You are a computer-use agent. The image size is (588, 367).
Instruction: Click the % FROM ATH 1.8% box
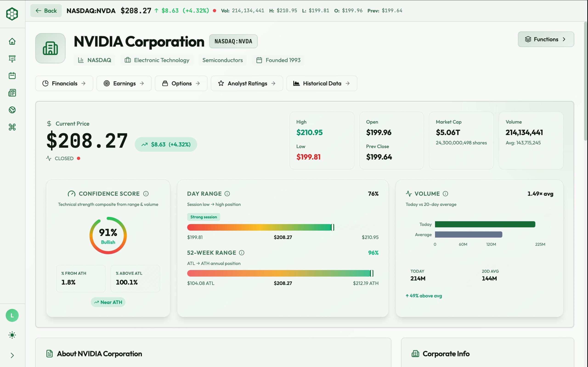(x=81, y=278)
